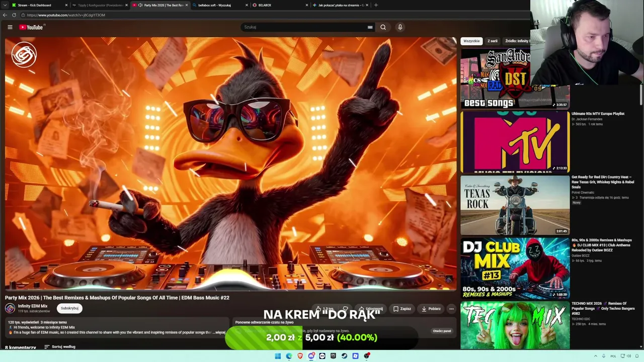Click the Zapisz save button
Viewport: 644px width, 362px height.
point(402,309)
